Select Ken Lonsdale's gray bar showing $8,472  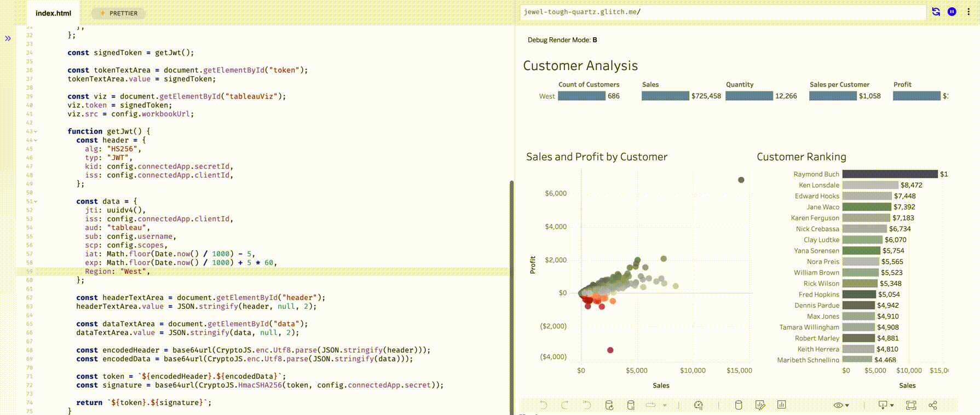click(871, 185)
